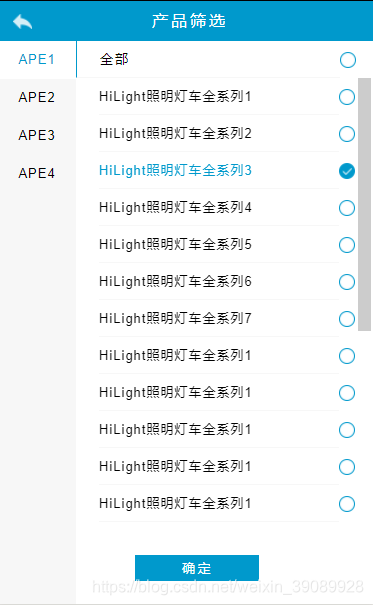Click the HiLight照明灯车全系列7 list label
This screenshot has width=373, height=605.
[x=175, y=319]
